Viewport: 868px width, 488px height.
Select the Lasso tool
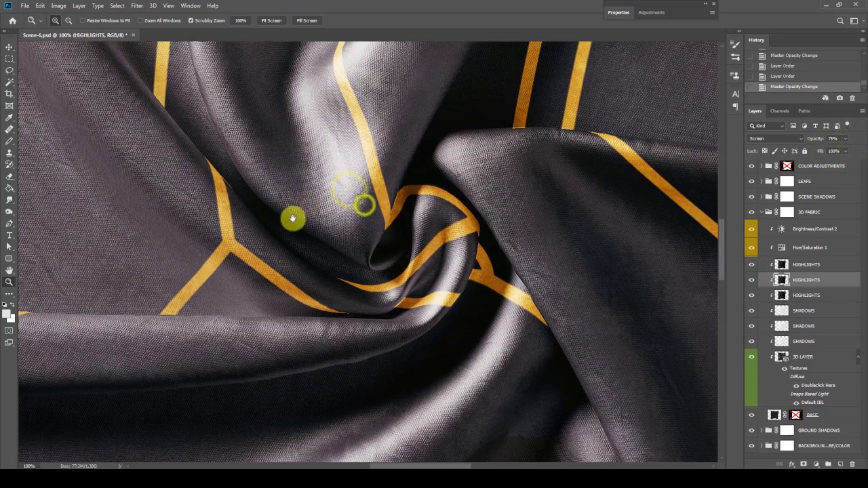(9, 70)
